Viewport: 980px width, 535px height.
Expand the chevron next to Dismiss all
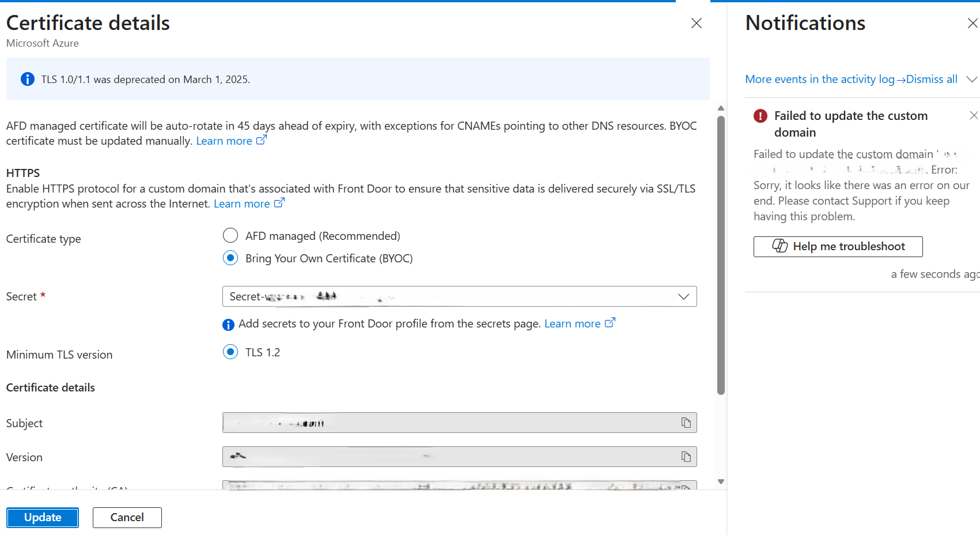(973, 79)
